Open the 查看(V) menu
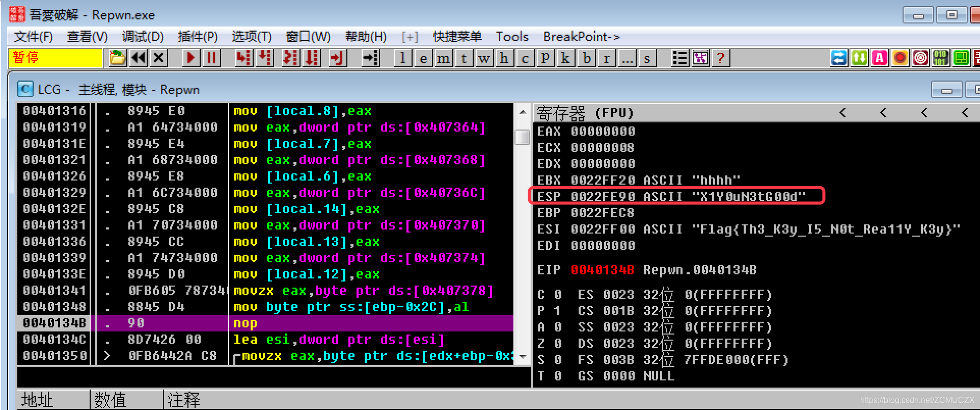980x410 pixels. coord(87,37)
